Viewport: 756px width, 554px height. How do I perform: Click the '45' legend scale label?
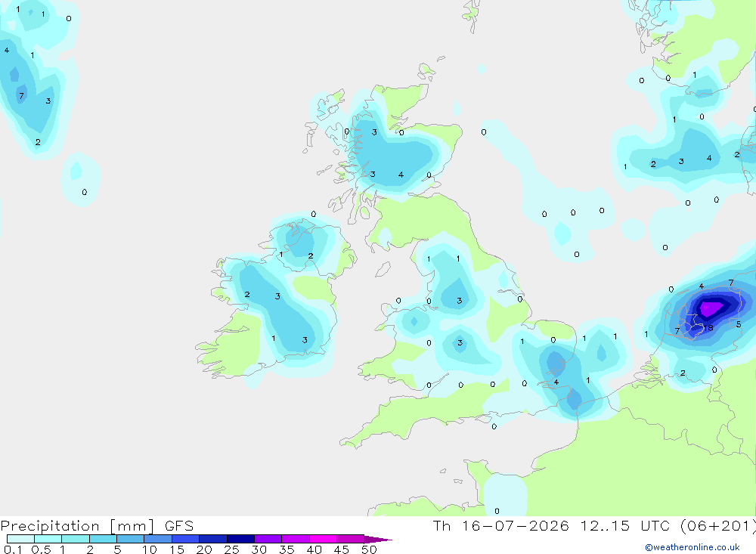342,549
